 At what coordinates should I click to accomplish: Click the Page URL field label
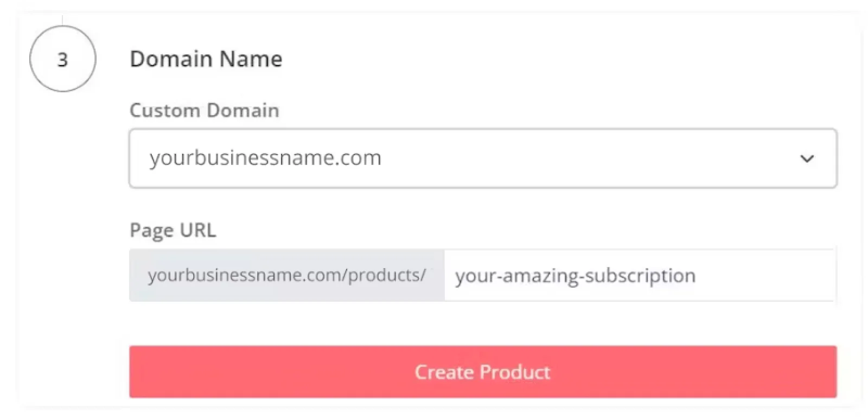[x=173, y=230]
